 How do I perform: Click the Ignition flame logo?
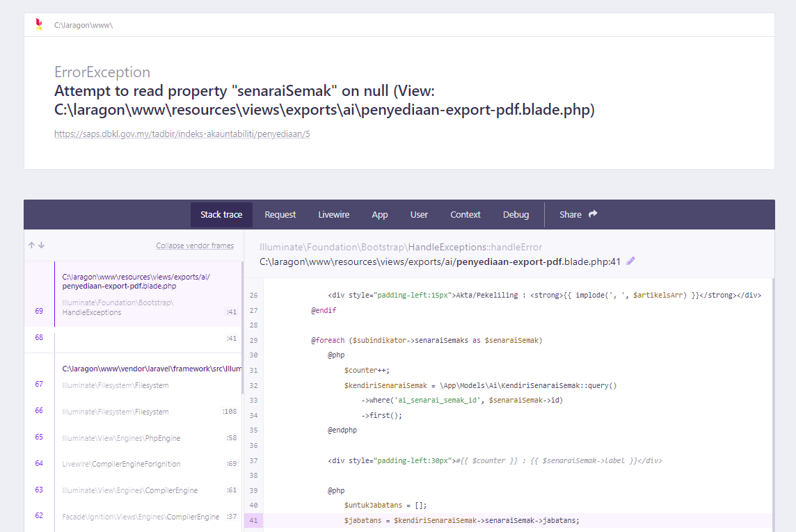pos(39,24)
